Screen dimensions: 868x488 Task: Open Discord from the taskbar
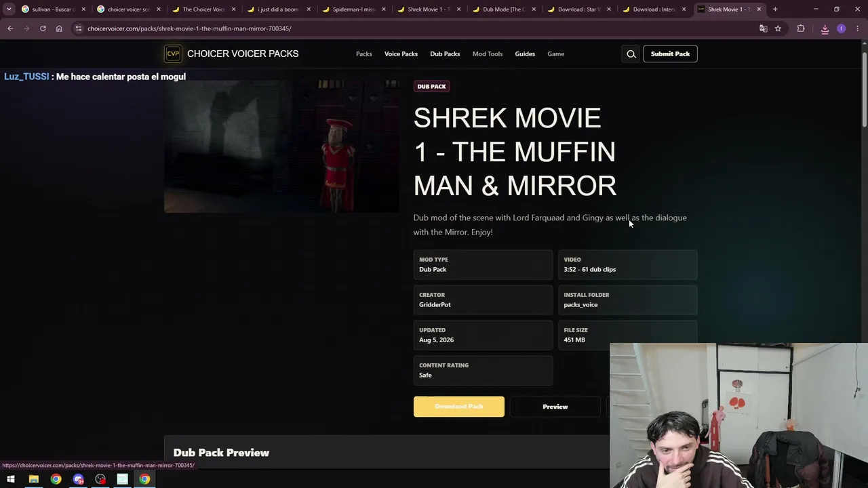tap(78, 479)
